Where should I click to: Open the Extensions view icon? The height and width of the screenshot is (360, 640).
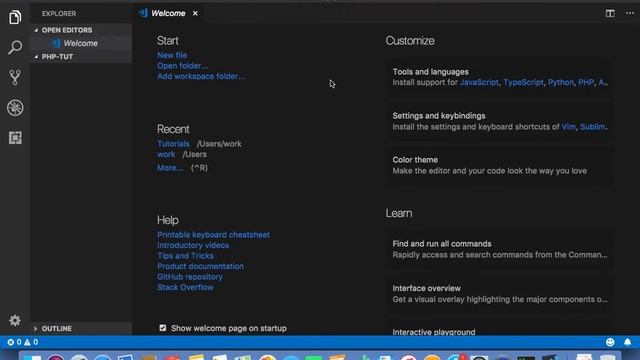(x=15, y=138)
